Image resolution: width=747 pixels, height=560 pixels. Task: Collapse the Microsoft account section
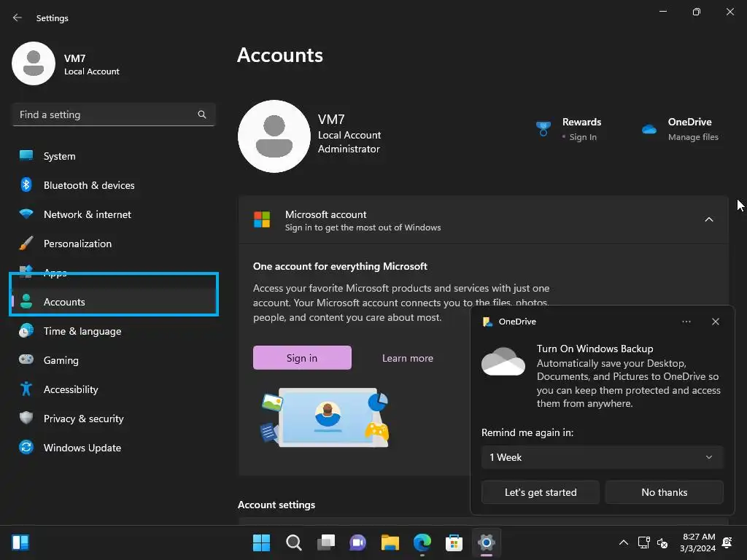709,219
